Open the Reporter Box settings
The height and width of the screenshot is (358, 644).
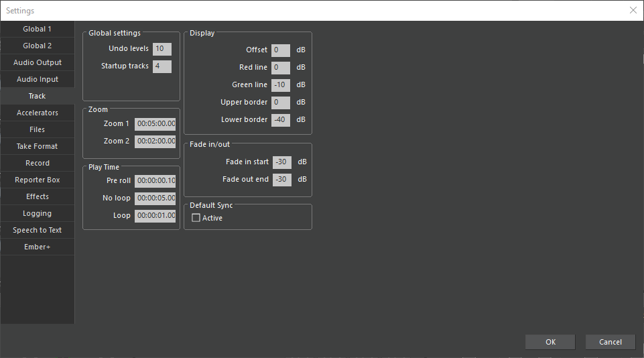pos(37,180)
